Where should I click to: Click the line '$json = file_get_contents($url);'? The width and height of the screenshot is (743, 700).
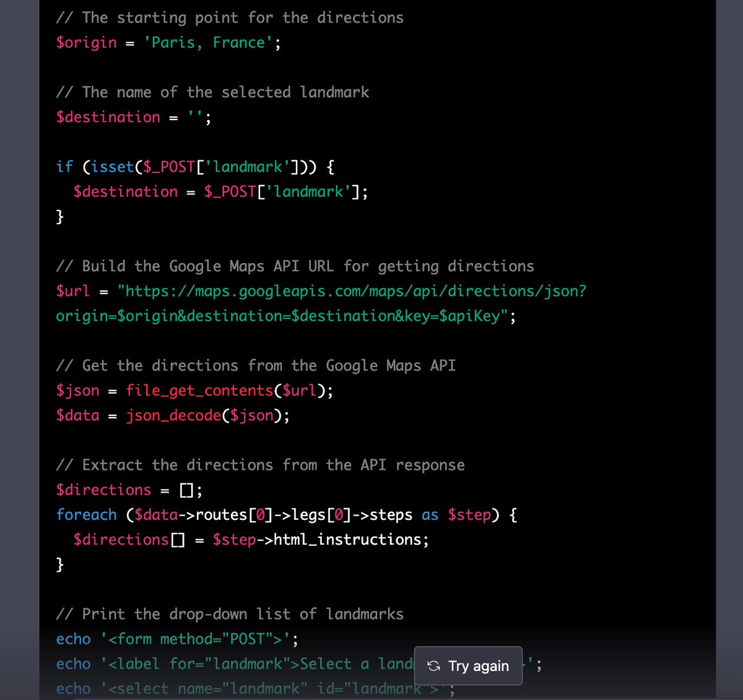pyautogui.click(x=194, y=391)
